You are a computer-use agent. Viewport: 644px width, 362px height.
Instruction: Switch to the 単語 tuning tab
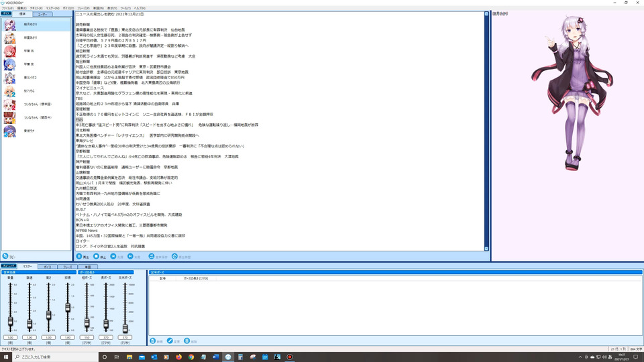pyautogui.click(x=87, y=267)
